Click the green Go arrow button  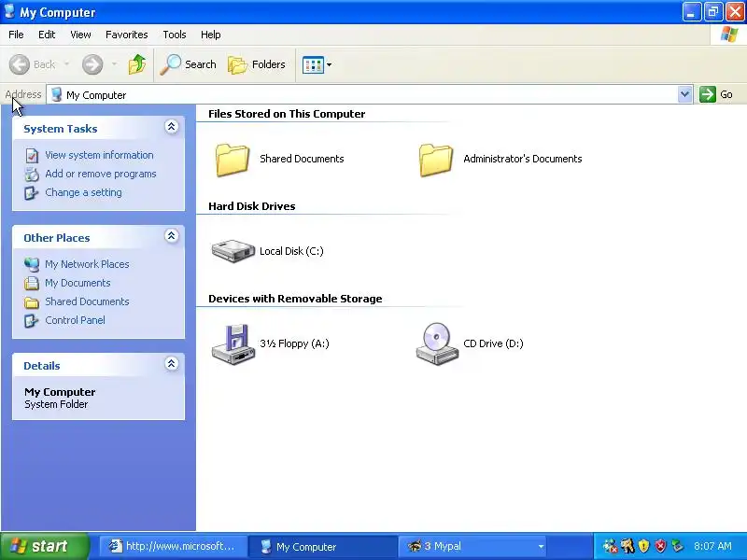coord(708,94)
